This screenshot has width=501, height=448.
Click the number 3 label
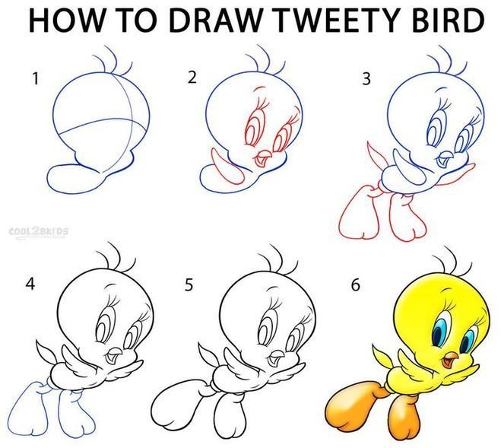pyautogui.click(x=366, y=79)
